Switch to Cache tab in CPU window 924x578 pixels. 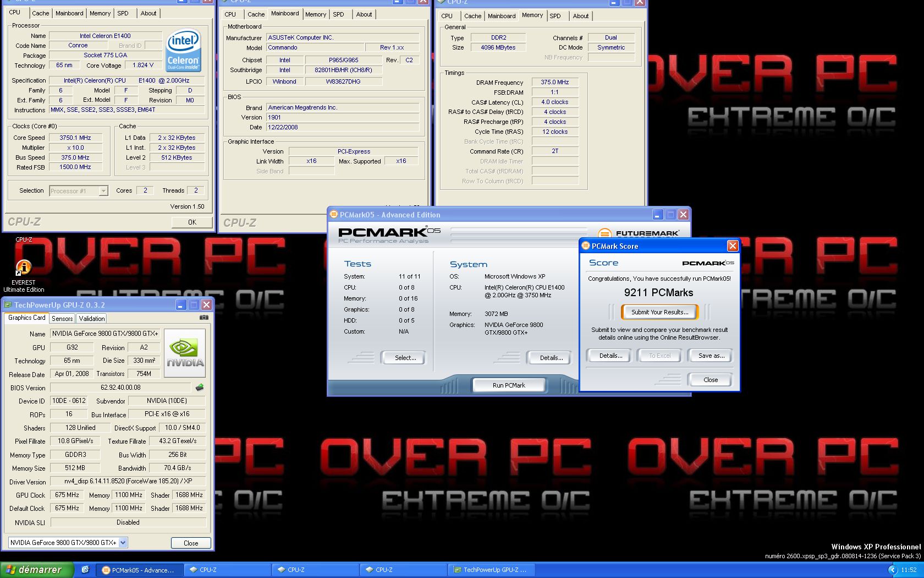(40, 13)
